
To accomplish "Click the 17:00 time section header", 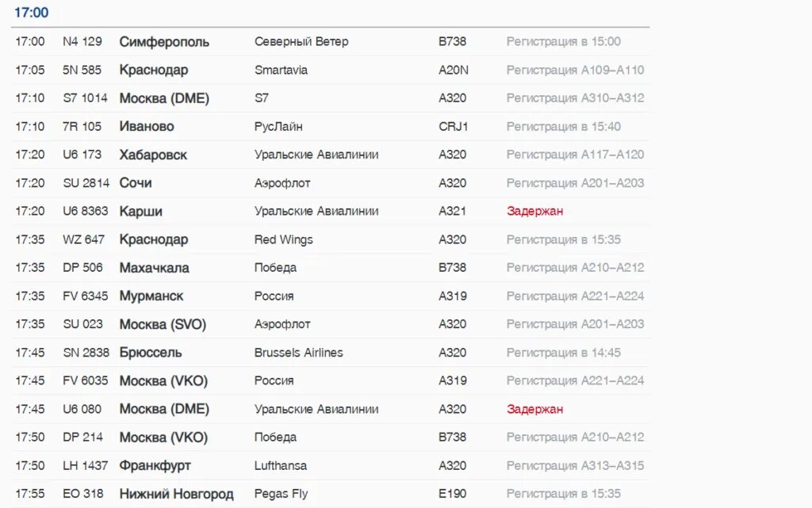I will click(x=31, y=13).
